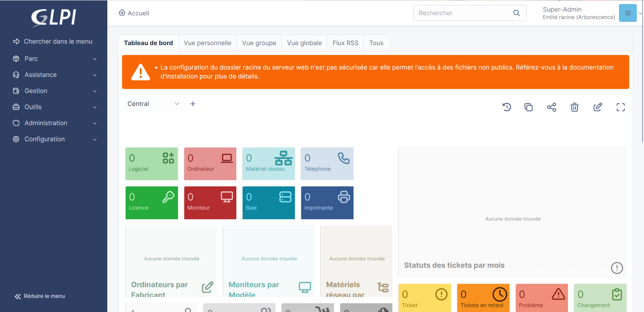
Task: Click the Accueil home icon
Action: [122, 13]
